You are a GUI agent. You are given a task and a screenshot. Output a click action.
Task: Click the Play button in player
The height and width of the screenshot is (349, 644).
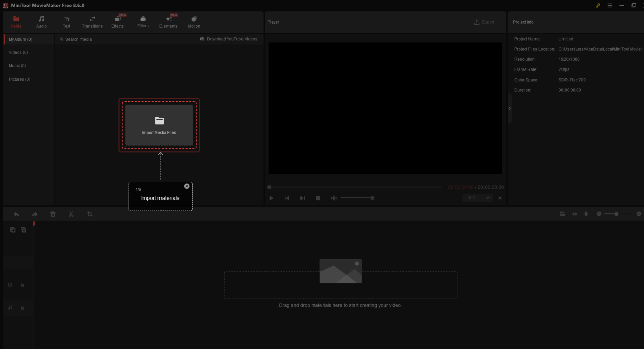point(271,198)
